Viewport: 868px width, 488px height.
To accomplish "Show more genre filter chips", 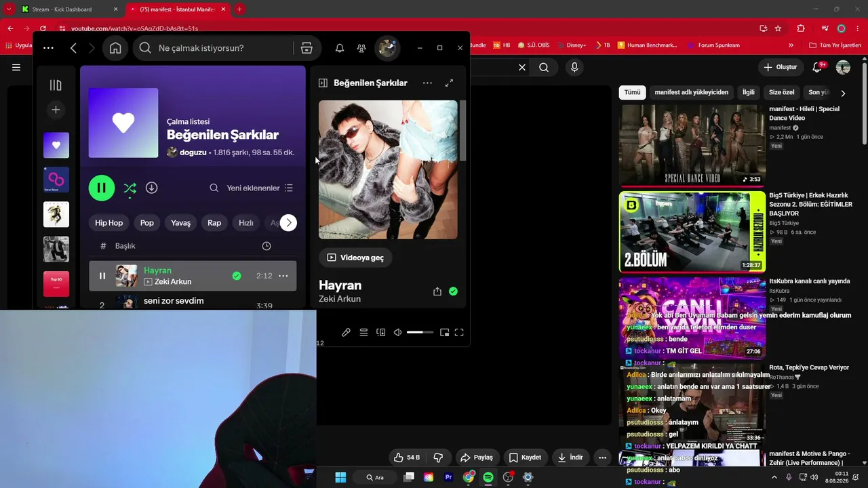I will tap(288, 222).
